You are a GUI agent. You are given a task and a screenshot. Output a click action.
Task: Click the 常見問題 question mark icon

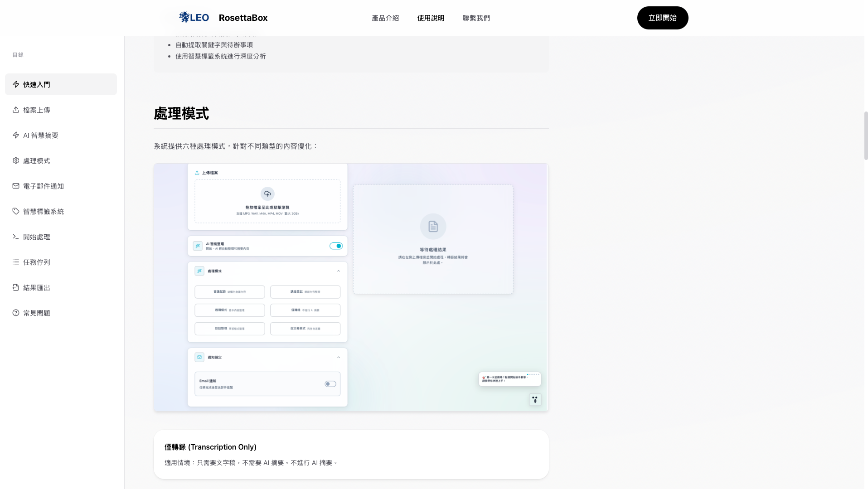tap(16, 313)
